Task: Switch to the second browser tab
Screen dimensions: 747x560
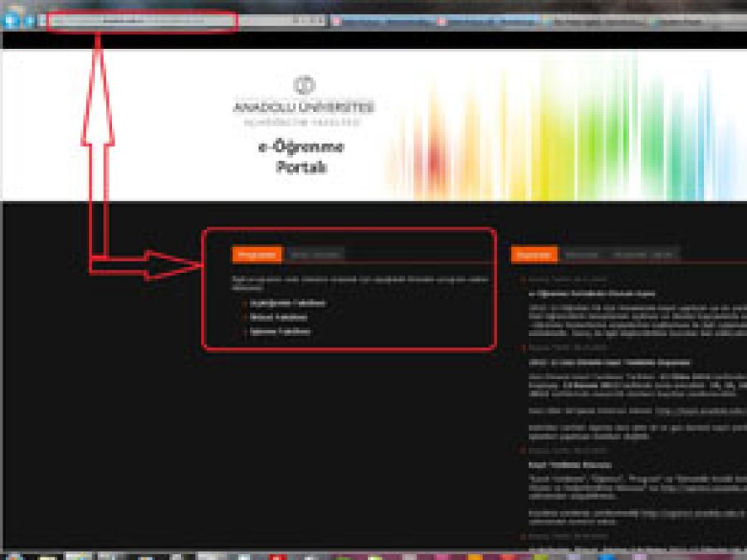Action: (x=490, y=22)
